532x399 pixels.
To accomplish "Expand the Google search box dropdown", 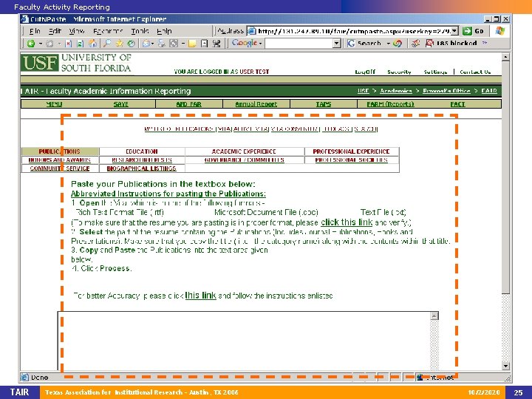I will pos(337,43).
